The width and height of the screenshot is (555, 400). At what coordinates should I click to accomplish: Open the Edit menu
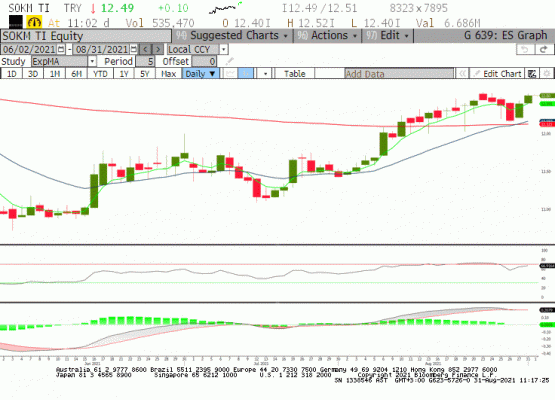(x=388, y=36)
